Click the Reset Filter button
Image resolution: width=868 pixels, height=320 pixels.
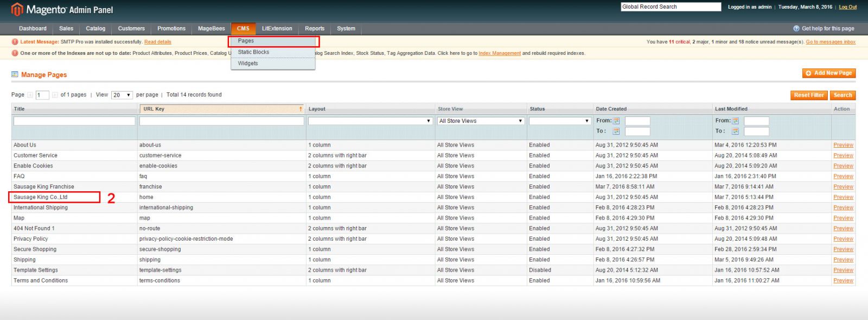pos(808,95)
